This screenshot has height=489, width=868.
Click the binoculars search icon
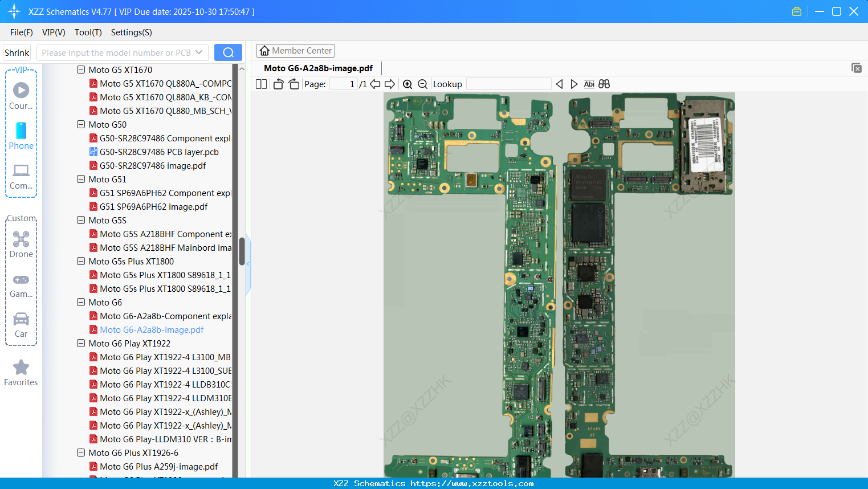[x=604, y=84]
